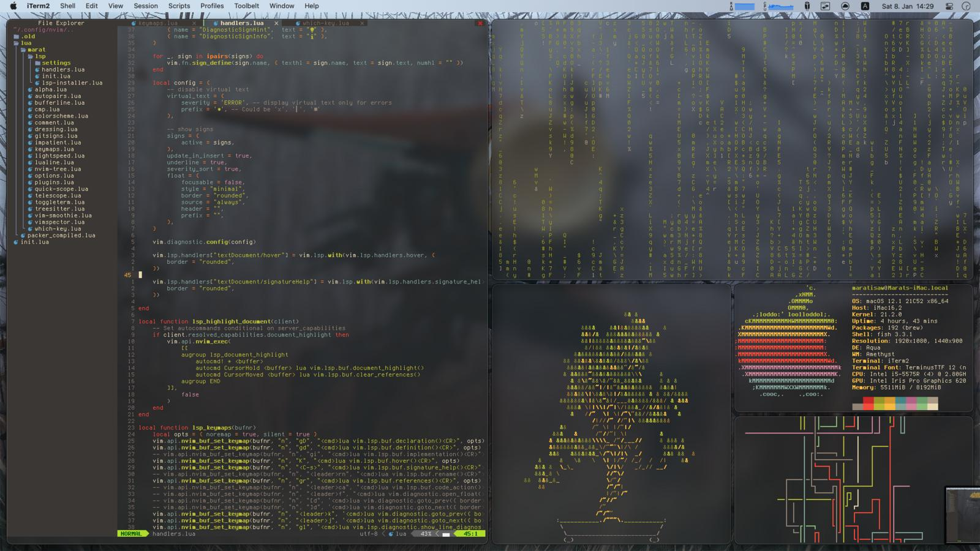Click the CPU usage graph in menu bar
Screen dimensions: 980x551
coord(781,6)
